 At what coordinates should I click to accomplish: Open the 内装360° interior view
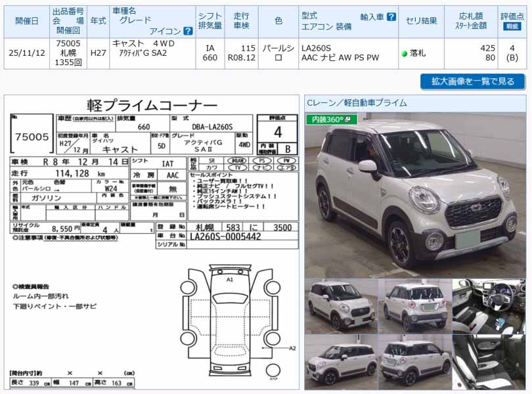(x=331, y=120)
